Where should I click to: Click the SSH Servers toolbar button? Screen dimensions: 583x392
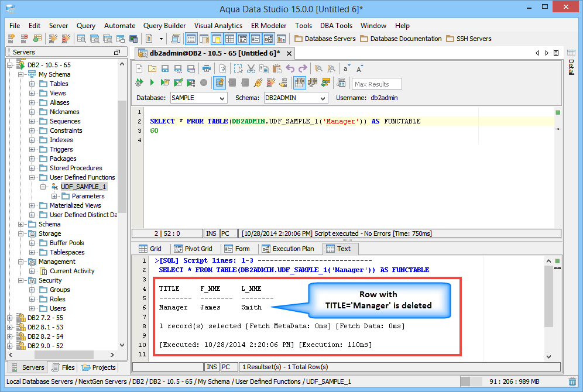469,39
